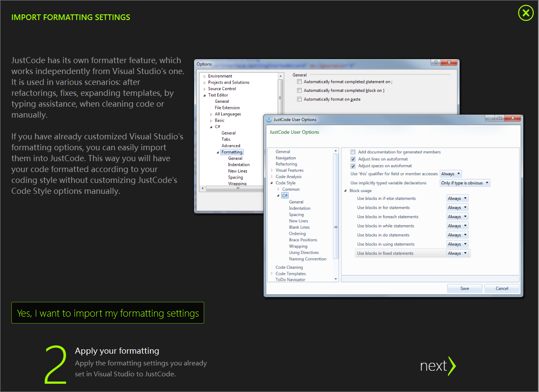This screenshot has width=539, height=392.
Task: Expand All Languages in Options tree
Action: coord(211,114)
